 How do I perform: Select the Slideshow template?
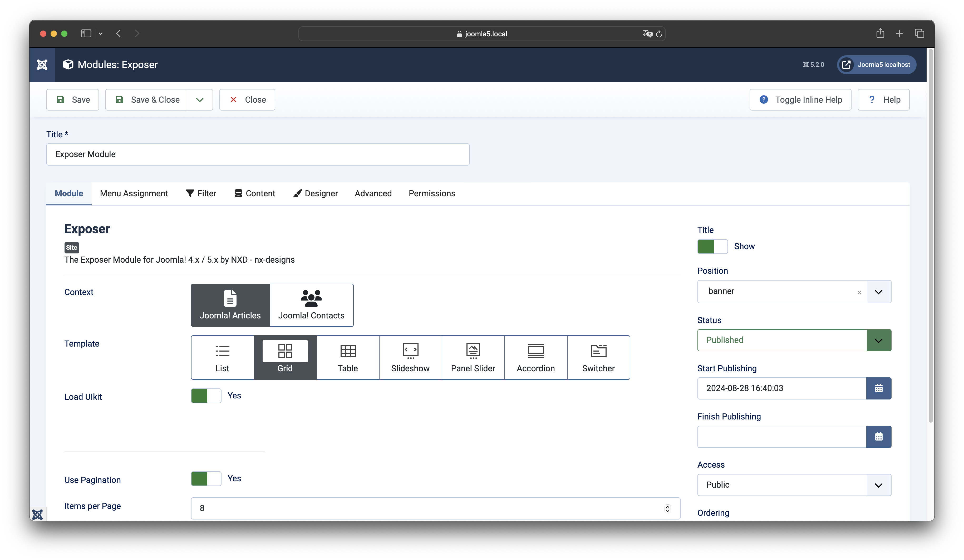pos(410,357)
